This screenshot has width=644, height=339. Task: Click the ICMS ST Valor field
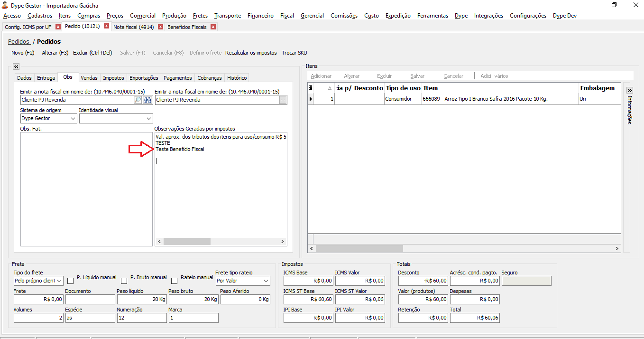click(360, 300)
